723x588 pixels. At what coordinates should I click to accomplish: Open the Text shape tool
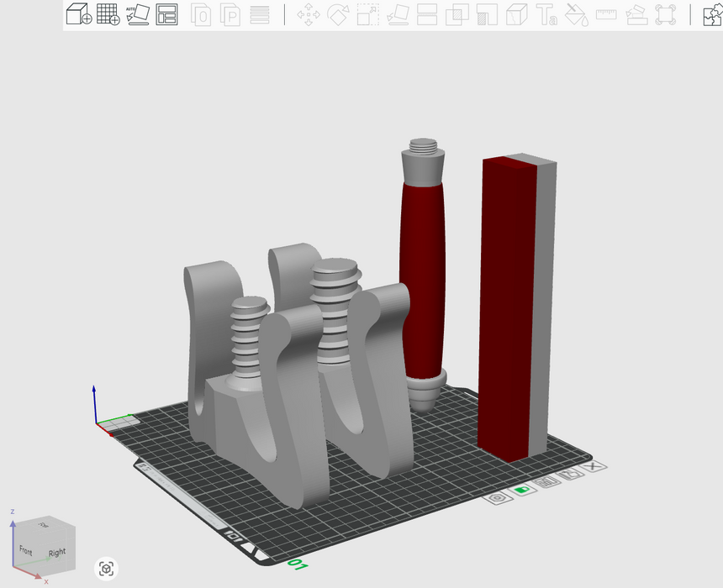[546, 14]
